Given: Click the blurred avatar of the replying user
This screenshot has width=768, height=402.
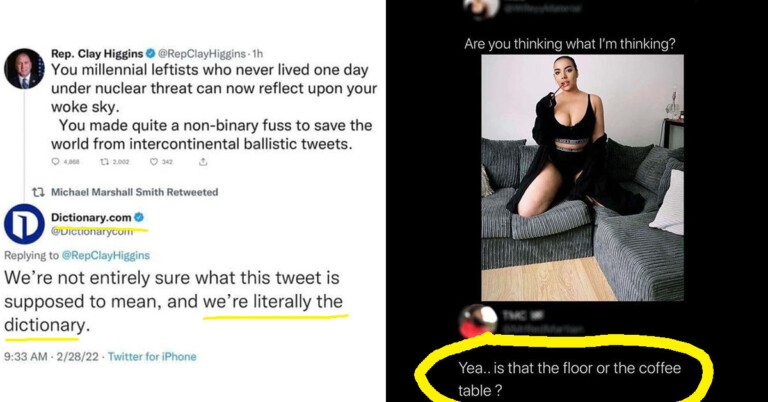Looking at the screenshot, I should 477,321.
